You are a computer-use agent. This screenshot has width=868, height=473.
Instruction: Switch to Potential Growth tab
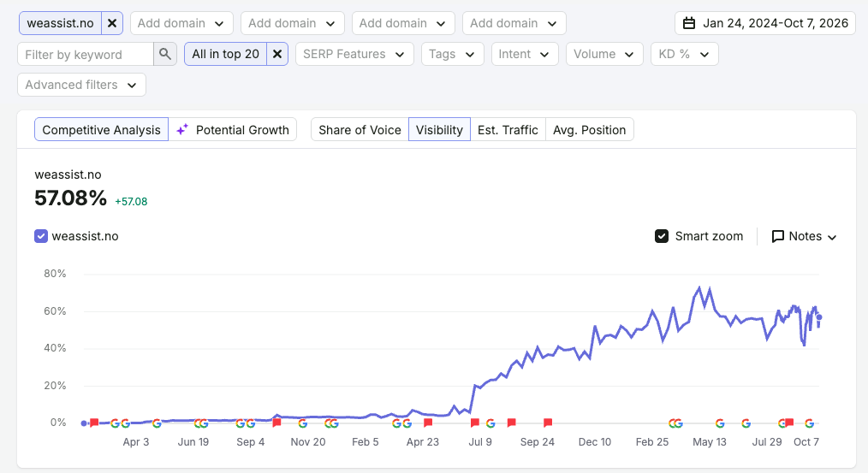click(x=233, y=129)
